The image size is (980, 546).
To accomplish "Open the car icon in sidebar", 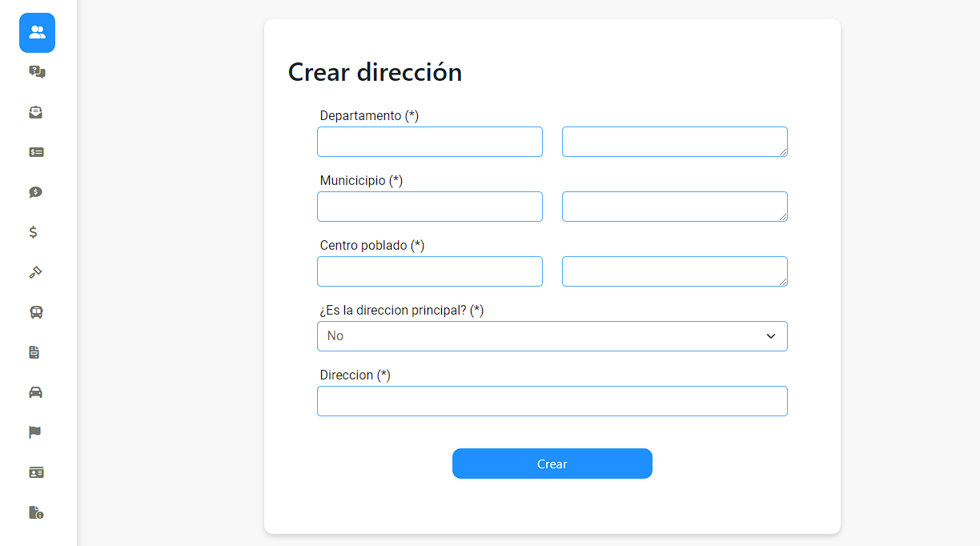I will point(35,392).
